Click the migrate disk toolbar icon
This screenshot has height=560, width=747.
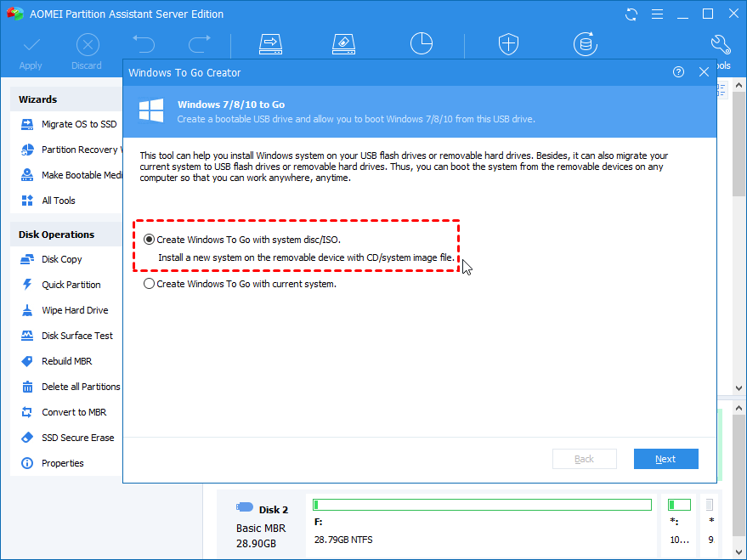click(270, 44)
